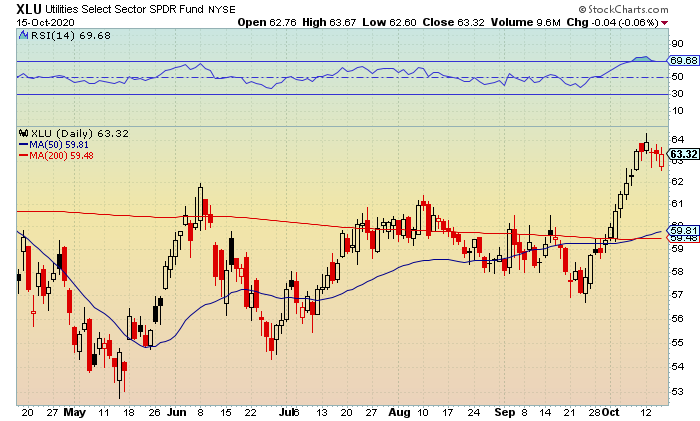The height and width of the screenshot is (421, 700).
Task: Click the RSI axis label 10
Action: 677,111
